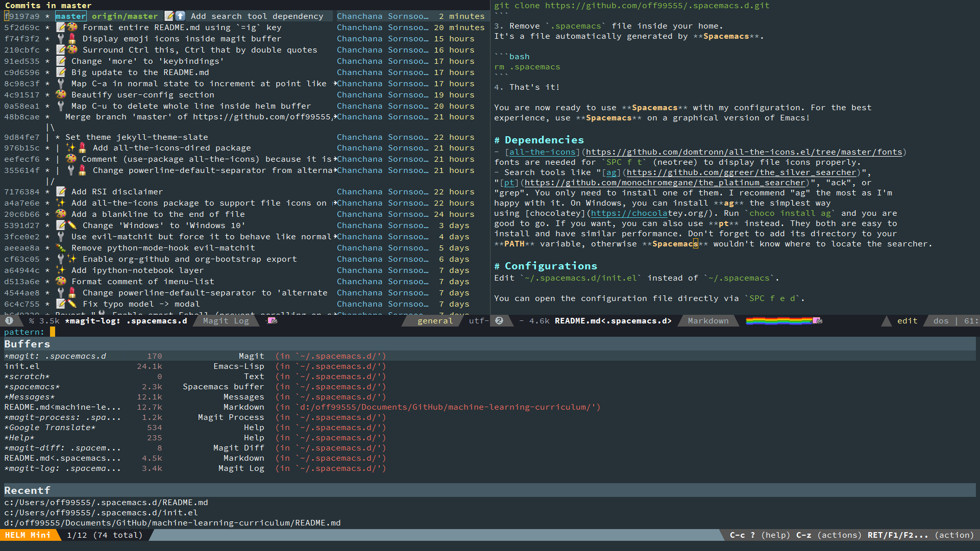Select the *magit-diff: .spacem... buffer
Image resolution: width=980 pixels, height=551 pixels.
pyautogui.click(x=490, y=448)
